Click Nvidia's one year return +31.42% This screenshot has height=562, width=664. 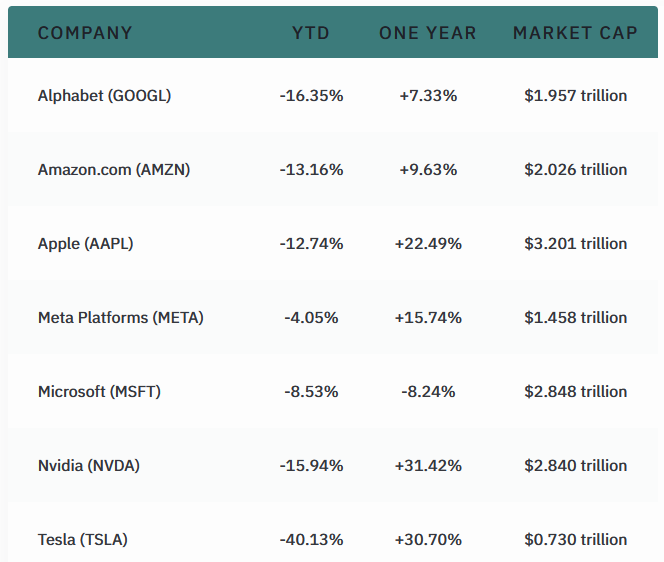click(428, 466)
